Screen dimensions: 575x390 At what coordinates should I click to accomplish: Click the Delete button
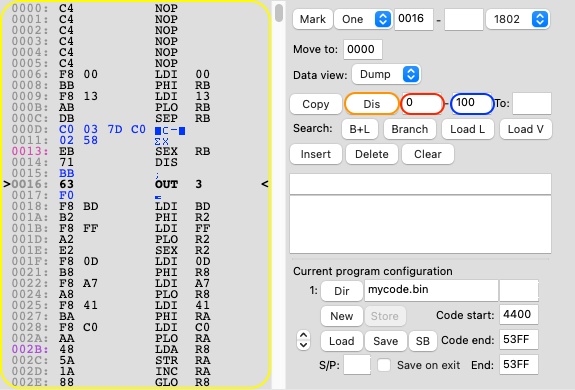click(371, 154)
